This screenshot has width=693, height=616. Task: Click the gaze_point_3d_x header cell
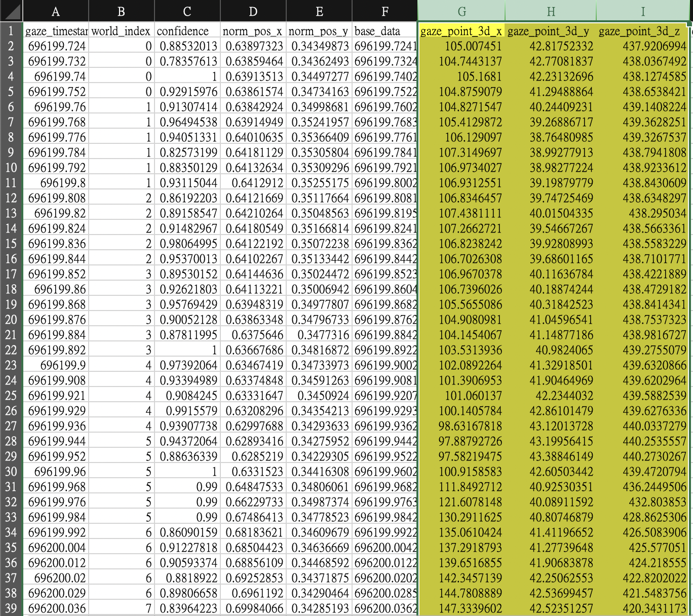pos(461,31)
